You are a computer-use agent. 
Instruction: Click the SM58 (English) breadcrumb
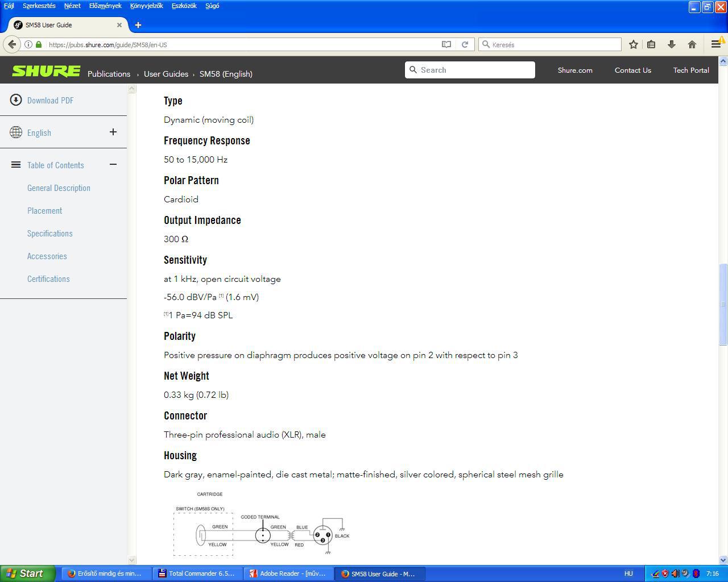click(226, 74)
